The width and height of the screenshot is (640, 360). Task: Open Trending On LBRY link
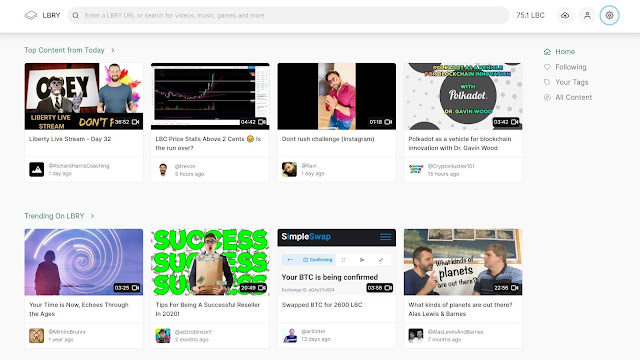tap(54, 216)
